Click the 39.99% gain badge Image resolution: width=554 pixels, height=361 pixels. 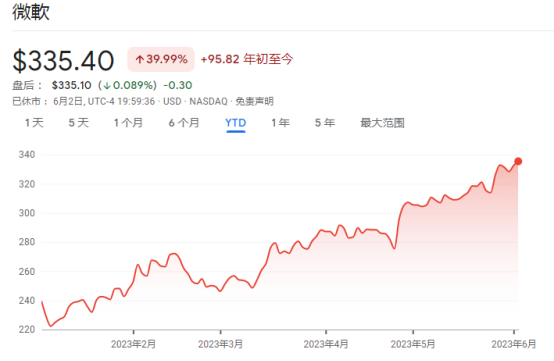click(x=161, y=59)
